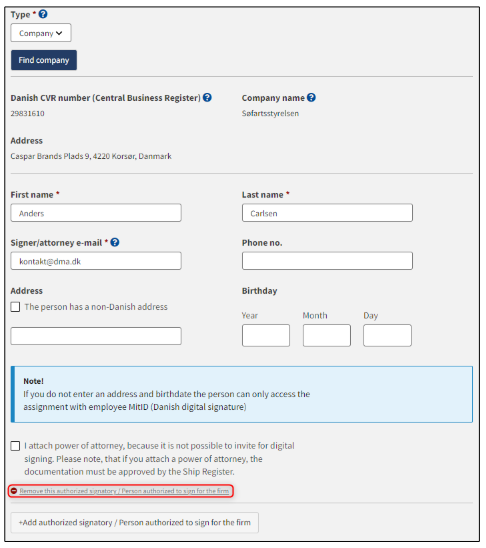This screenshot has height=548, width=486.
Task: Focus the Last name field containing Carlsen
Action: click(x=327, y=213)
